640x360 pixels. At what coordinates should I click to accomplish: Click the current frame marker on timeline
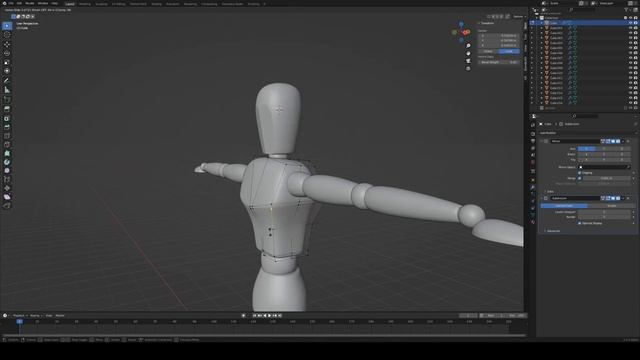pos(19,322)
